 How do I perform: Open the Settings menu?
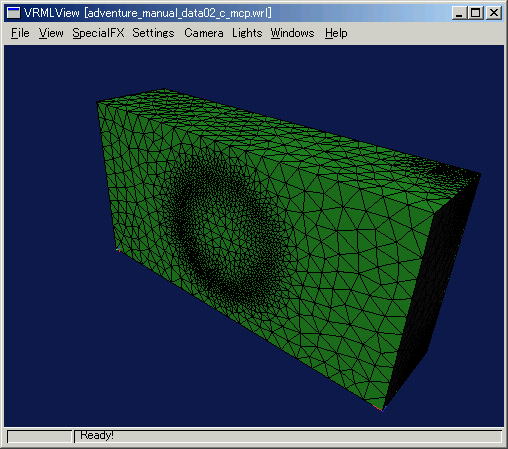(153, 33)
